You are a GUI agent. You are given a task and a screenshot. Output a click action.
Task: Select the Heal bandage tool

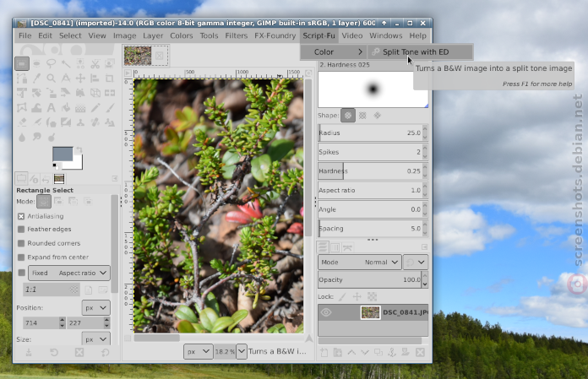pos(95,122)
